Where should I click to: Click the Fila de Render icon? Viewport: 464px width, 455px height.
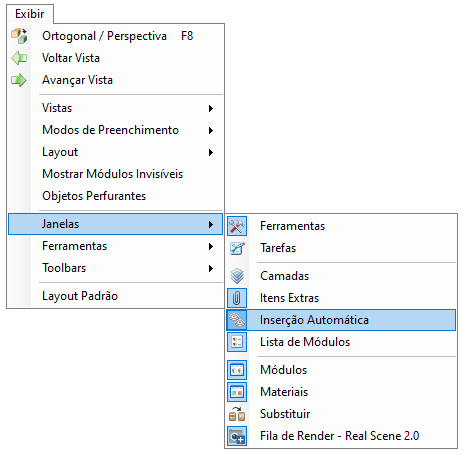(237, 436)
